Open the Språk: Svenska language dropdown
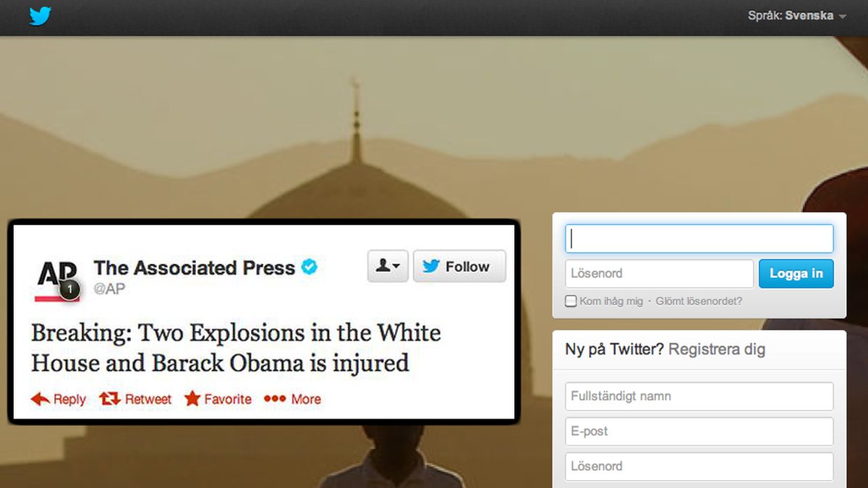 tap(797, 15)
